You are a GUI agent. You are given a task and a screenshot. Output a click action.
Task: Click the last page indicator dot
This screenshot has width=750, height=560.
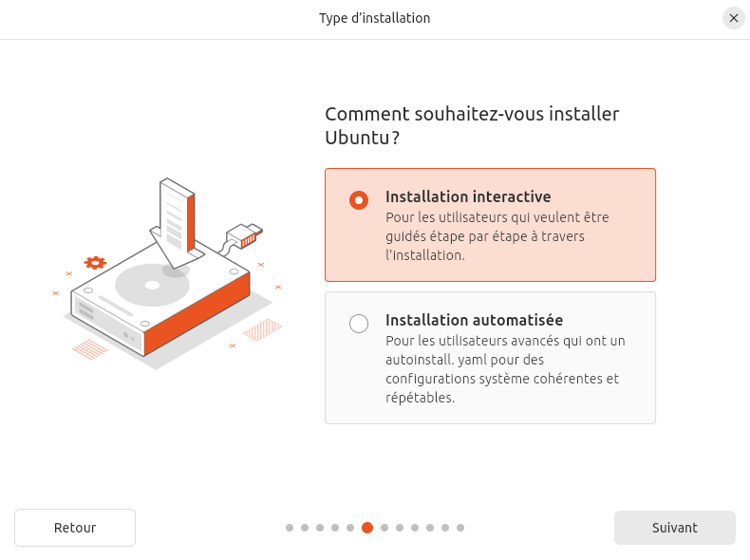(x=460, y=528)
